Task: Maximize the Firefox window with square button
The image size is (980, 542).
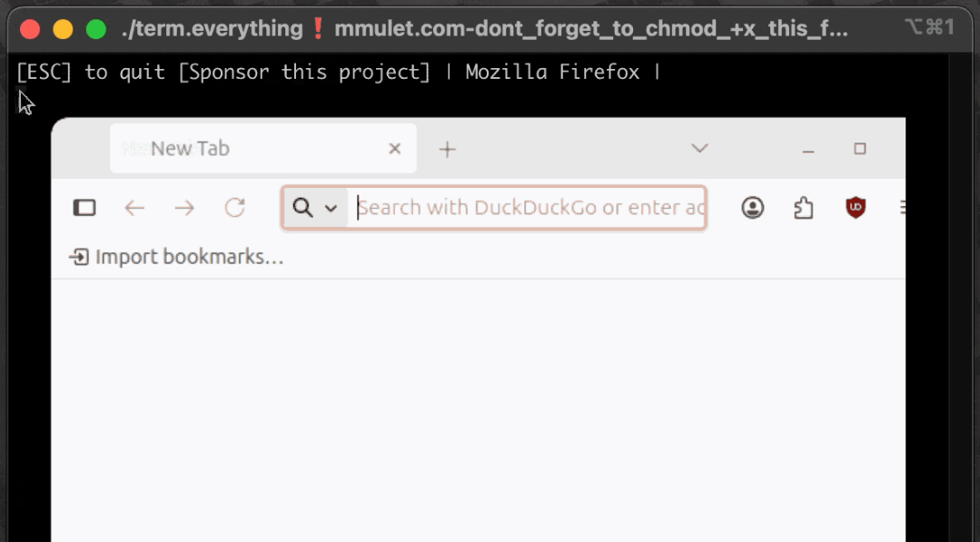Action: coord(859,149)
